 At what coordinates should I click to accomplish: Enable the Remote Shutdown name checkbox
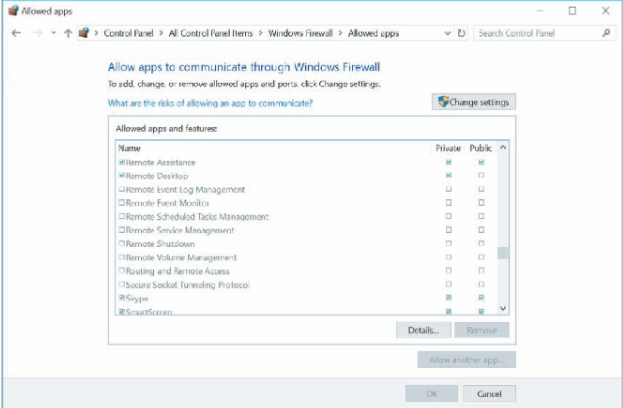tap(122, 244)
